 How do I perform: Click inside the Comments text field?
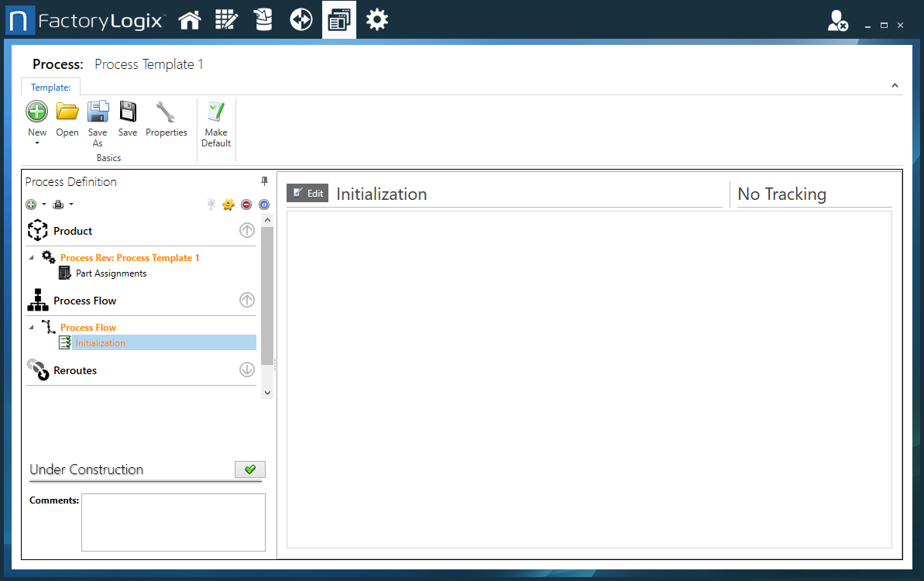pyautogui.click(x=173, y=521)
